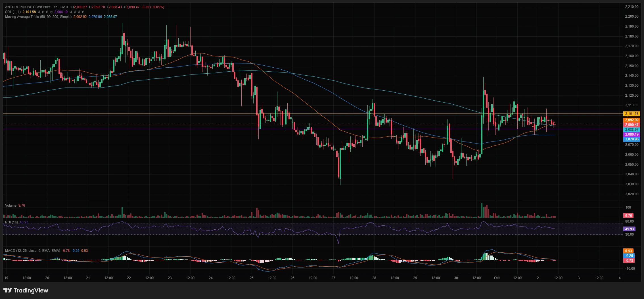Image resolution: width=644 pixels, height=299 pixels.
Task: Click the orange 0.53 MACD axis tag
Action: (629, 251)
